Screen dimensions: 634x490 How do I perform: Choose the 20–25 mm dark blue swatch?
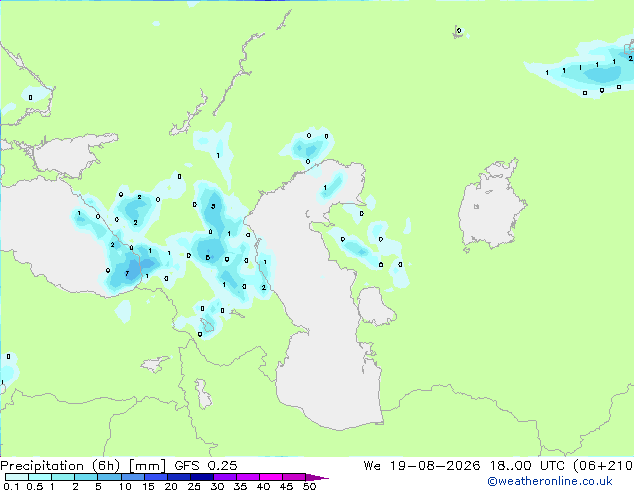[179, 477]
